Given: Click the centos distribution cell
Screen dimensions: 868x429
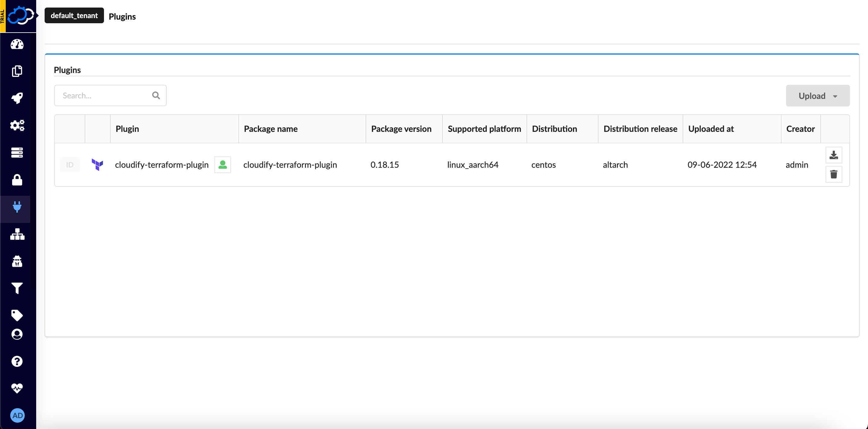Looking at the screenshot, I should [543, 165].
